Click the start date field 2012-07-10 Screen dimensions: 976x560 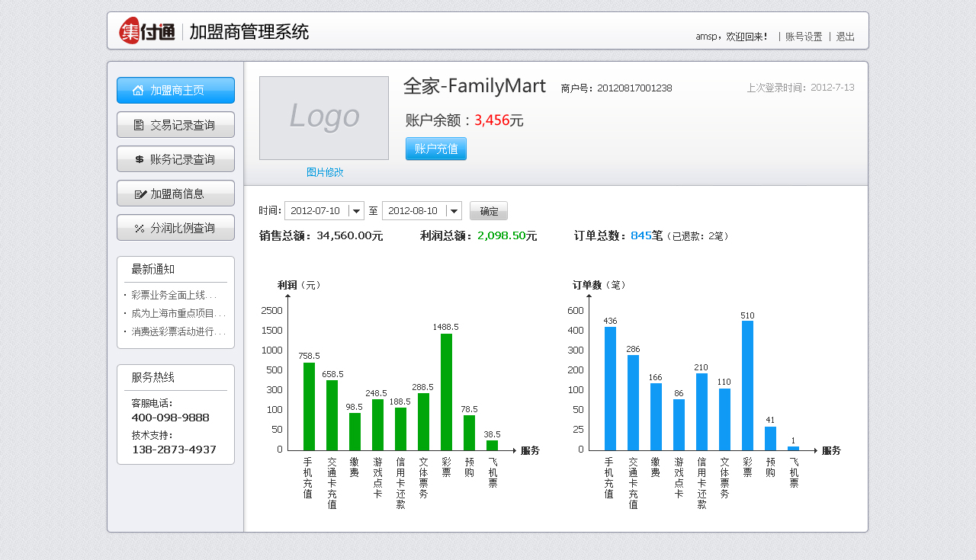[324, 211]
